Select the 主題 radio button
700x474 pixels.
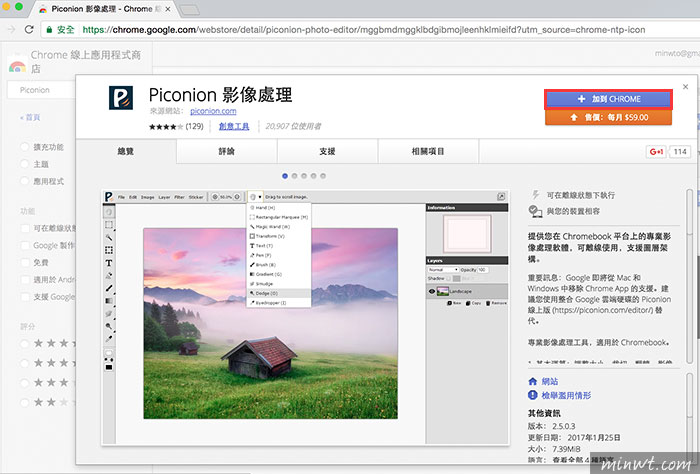click(24, 164)
